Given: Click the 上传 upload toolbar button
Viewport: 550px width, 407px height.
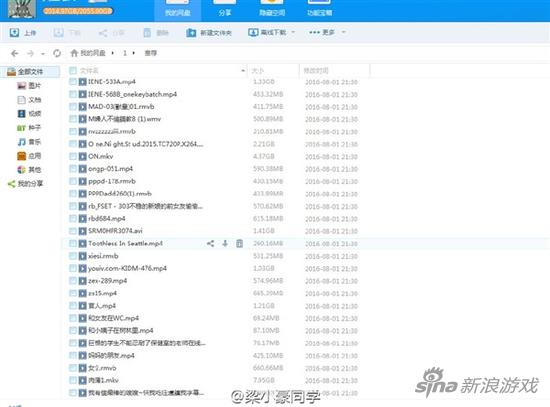Looking at the screenshot, I should click(x=22, y=33).
